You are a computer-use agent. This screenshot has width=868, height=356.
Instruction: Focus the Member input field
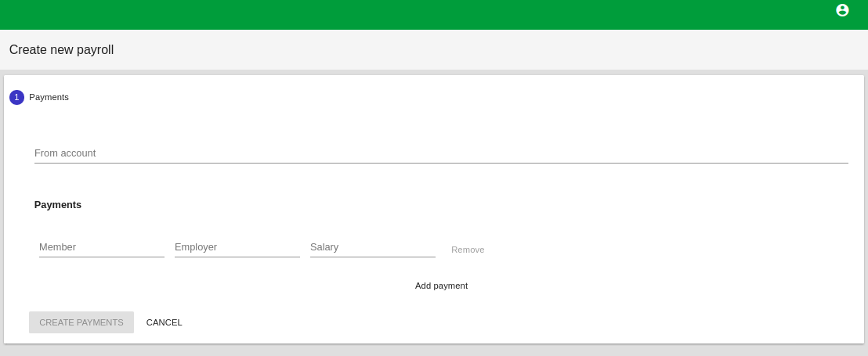102,247
